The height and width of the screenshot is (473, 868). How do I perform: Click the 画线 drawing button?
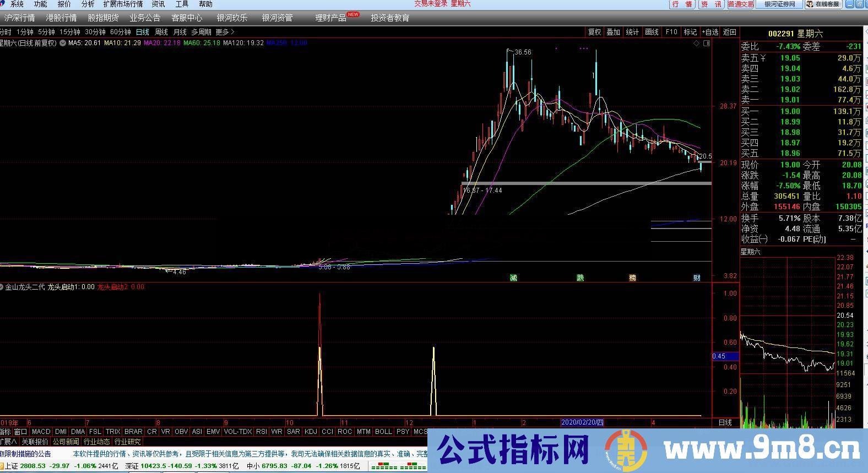click(652, 32)
